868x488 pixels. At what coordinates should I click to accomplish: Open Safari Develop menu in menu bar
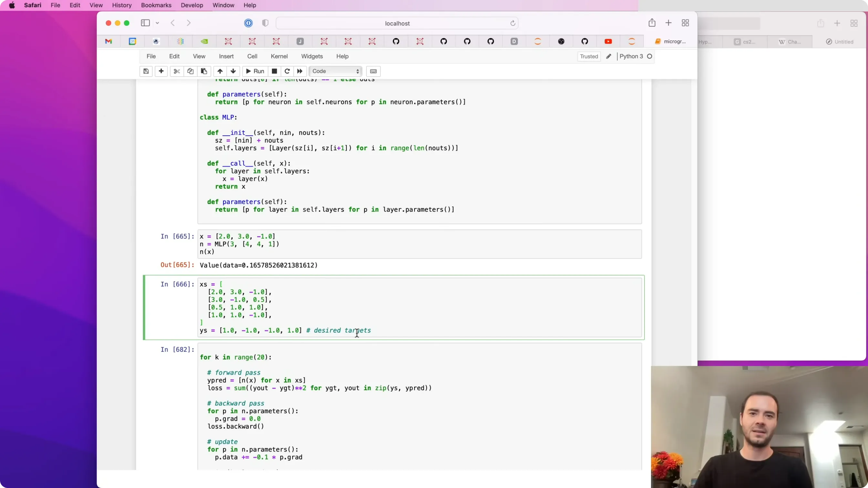192,5
